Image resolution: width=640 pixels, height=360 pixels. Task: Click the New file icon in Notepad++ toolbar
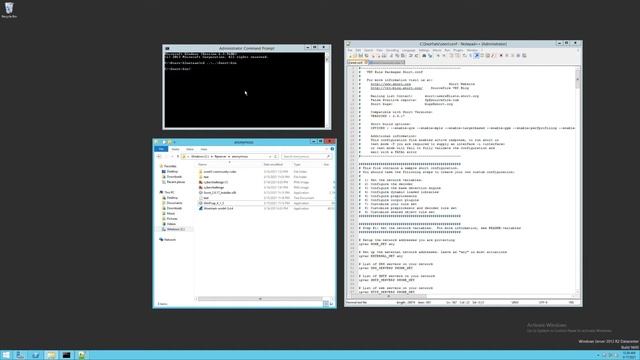(350, 56)
